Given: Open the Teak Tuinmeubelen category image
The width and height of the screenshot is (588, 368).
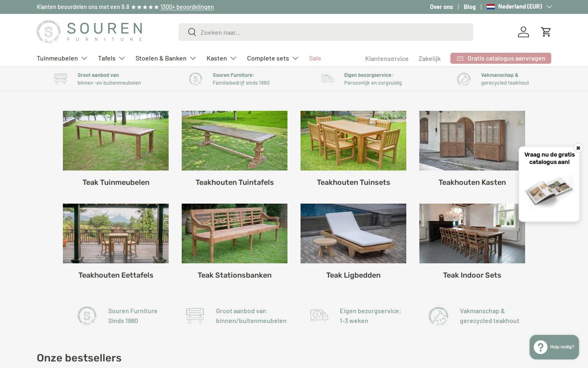Looking at the screenshot, I should coord(116,141).
